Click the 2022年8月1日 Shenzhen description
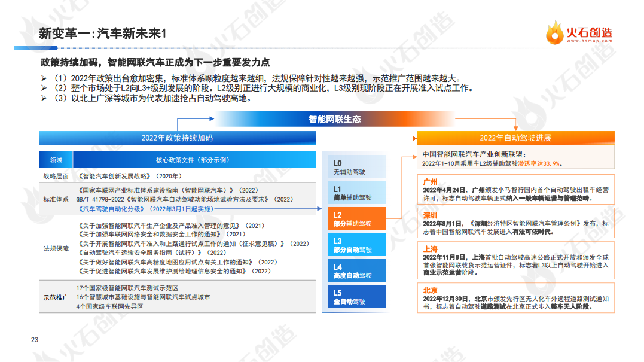 point(516,227)
